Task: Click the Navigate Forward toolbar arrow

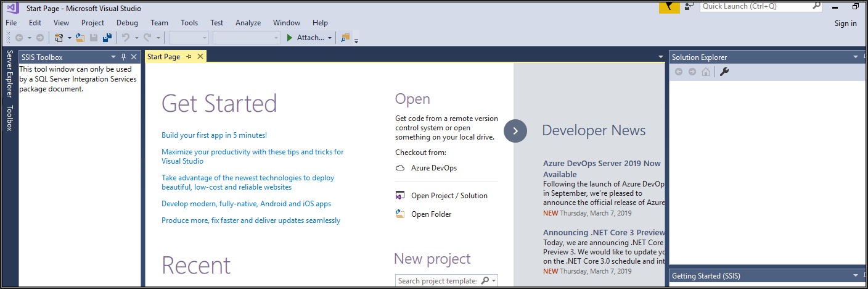Action: pyautogui.click(x=39, y=38)
